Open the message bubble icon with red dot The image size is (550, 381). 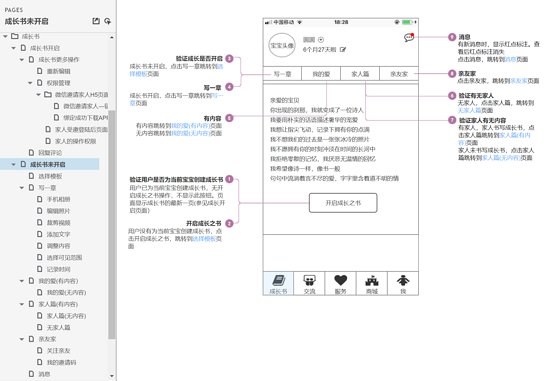(409, 37)
